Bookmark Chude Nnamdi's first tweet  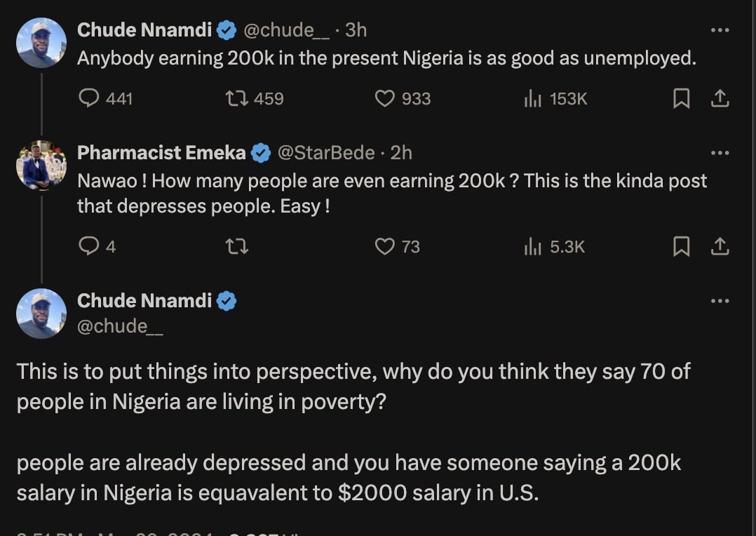[x=681, y=99]
